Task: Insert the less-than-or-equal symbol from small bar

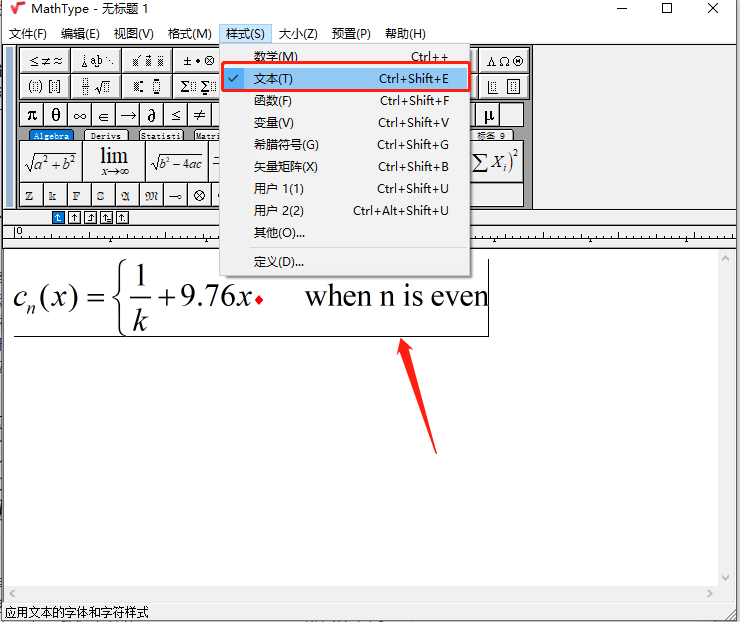Action: coord(176,115)
